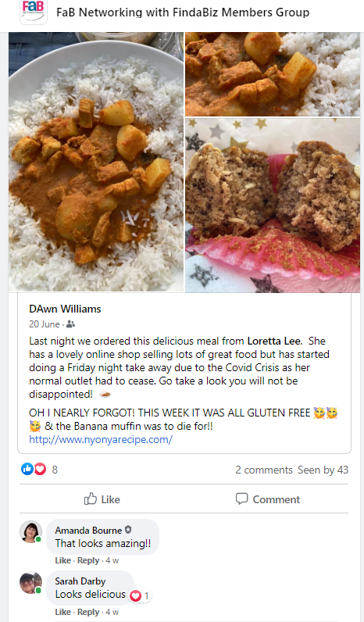
Task: Show the 2 comments count
Action: coord(264,470)
